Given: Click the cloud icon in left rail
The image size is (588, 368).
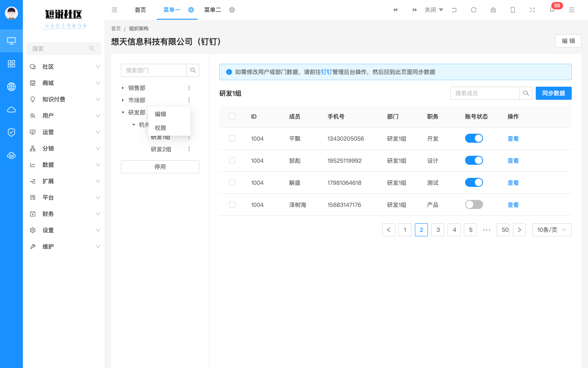Looking at the screenshot, I should [11, 110].
